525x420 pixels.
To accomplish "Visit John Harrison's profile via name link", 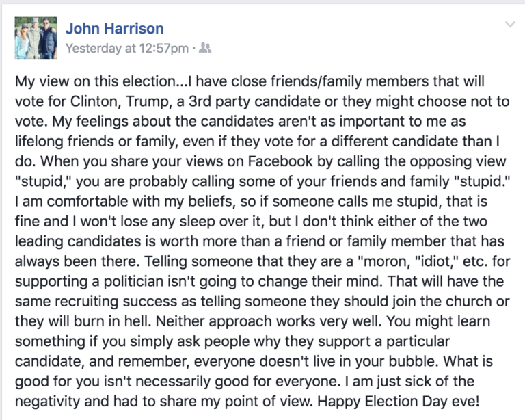I will [x=115, y=29].
